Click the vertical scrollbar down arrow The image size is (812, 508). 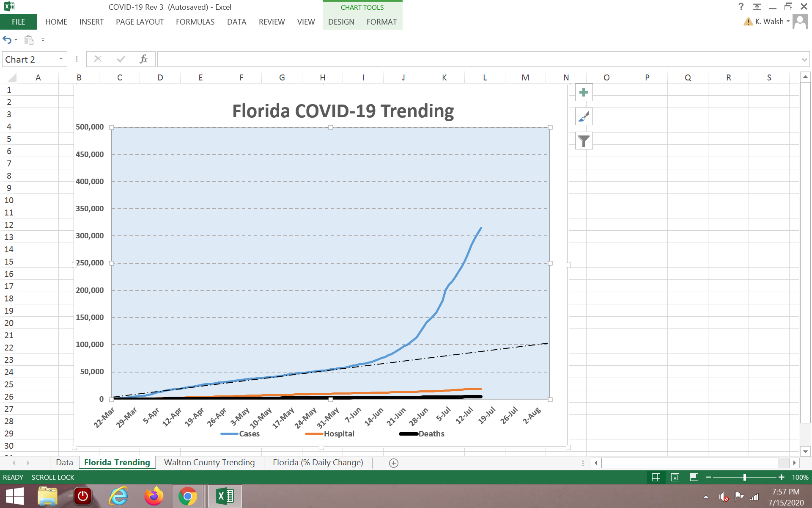[805, 451]
